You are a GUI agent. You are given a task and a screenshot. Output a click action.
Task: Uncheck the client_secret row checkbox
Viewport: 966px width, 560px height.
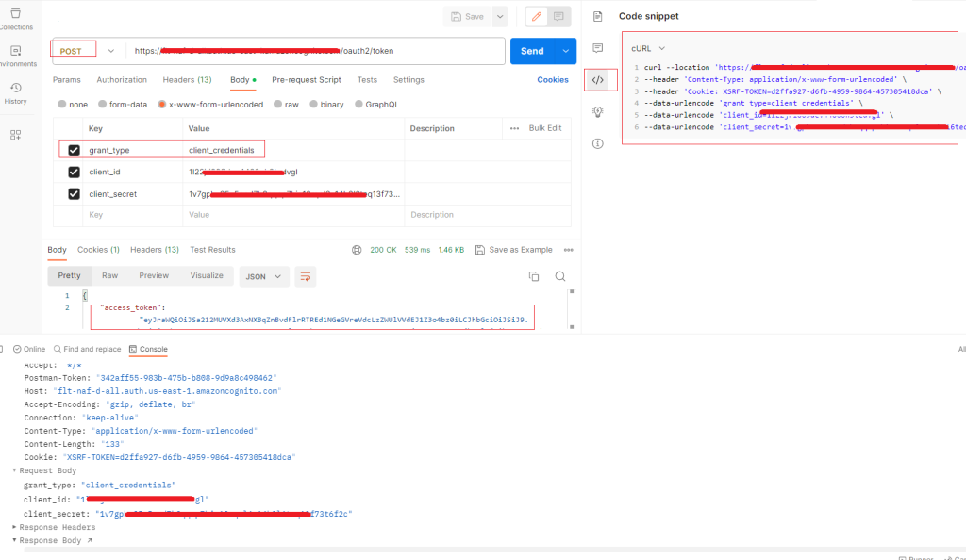tap(74, 194)
